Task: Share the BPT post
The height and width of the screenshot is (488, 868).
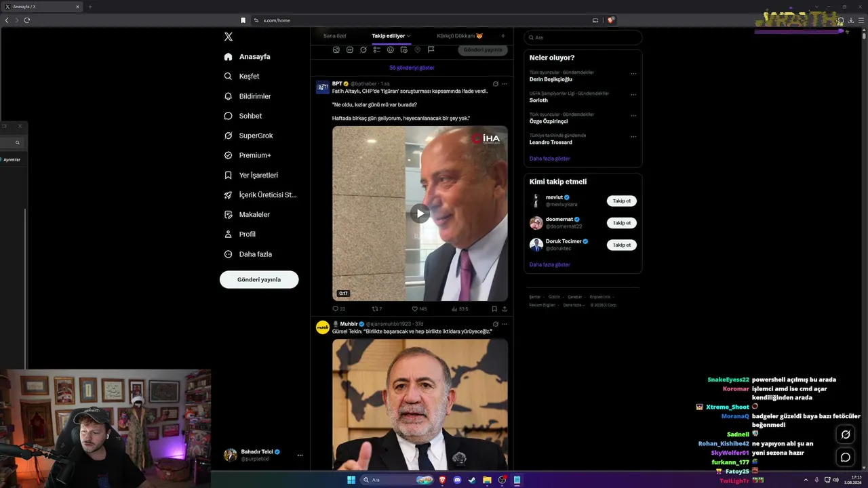Action: (x=505, y=309)
